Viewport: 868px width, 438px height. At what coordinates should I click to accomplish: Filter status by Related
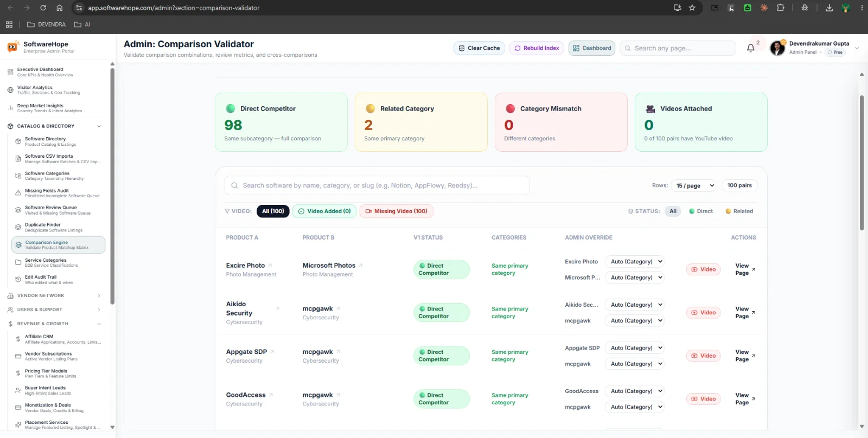(739, 211)
